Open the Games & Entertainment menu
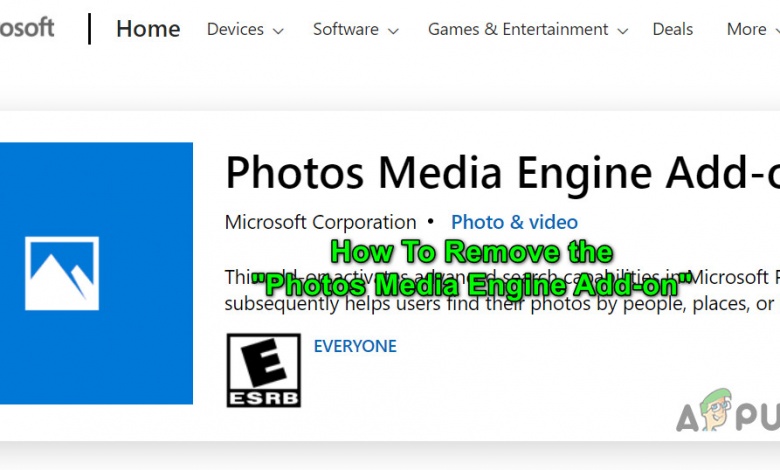Screen dimensions: 780x470 pos(518,29)
